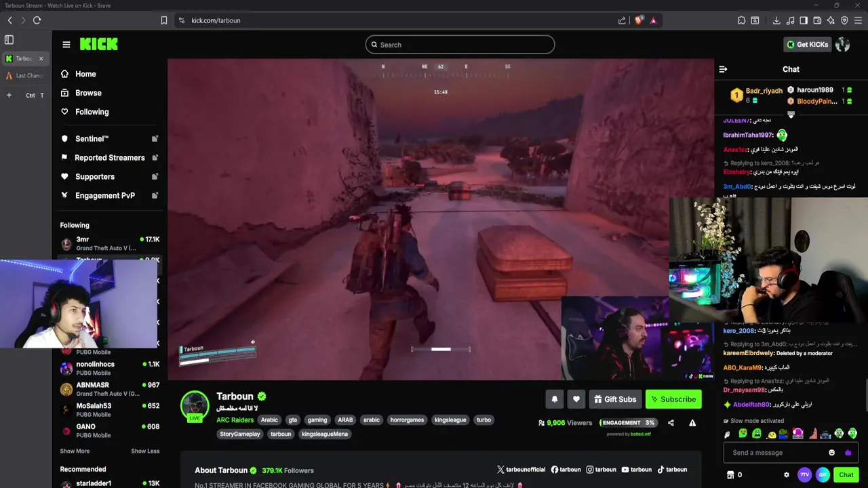The image size is (868, 488).
Task: Click the KICK logo
Action: [98, 44]
